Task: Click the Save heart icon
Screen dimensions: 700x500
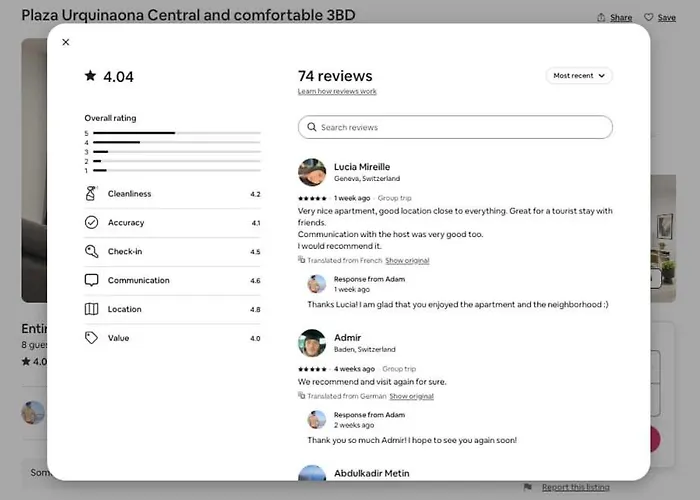Action: 648,17
